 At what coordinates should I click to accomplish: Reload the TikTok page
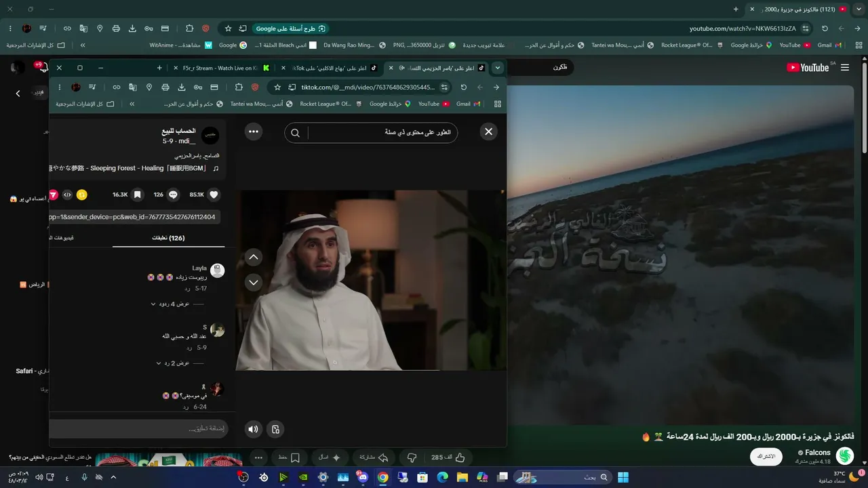(x=463, y=87)
